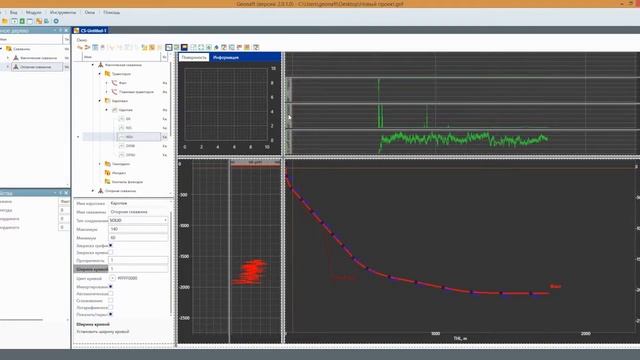The image size is (640, 360).
Task: Click the green sheet icon in main toolbar
Action: coord(22,21)
